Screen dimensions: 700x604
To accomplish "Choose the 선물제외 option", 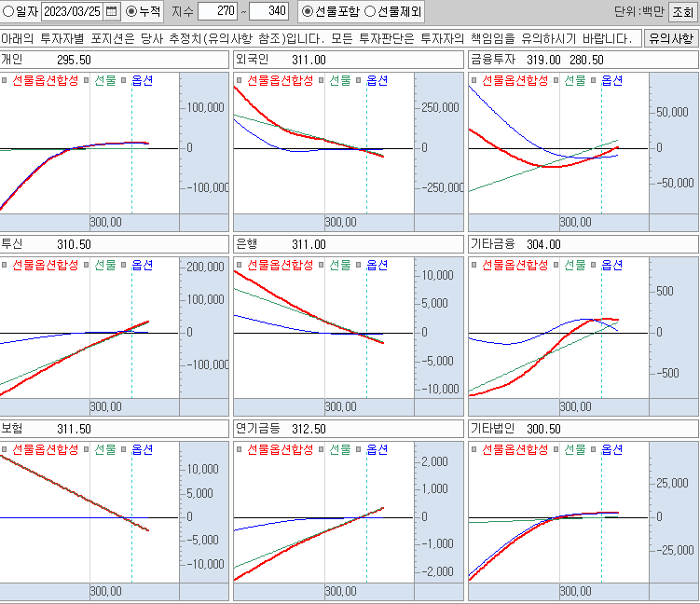I will click(370, 11).
